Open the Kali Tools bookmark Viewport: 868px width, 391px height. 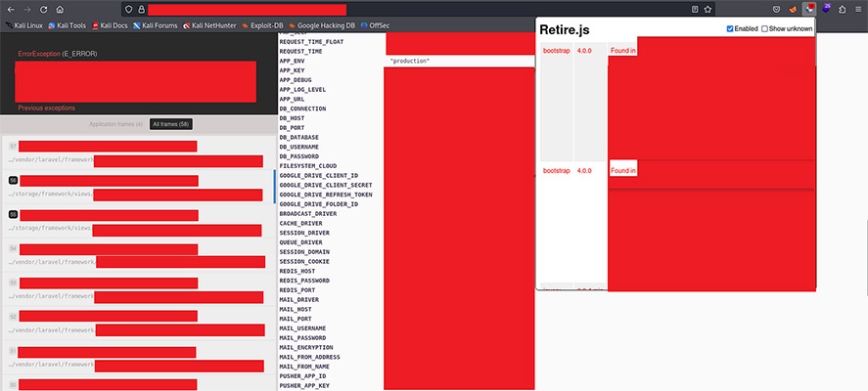tap(65, 24)
